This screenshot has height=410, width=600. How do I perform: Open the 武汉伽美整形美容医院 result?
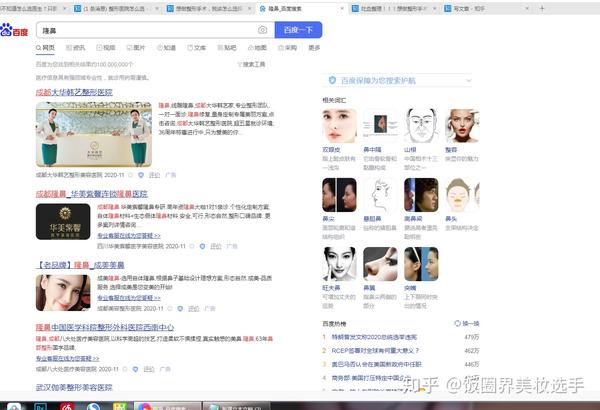(74, 387)
